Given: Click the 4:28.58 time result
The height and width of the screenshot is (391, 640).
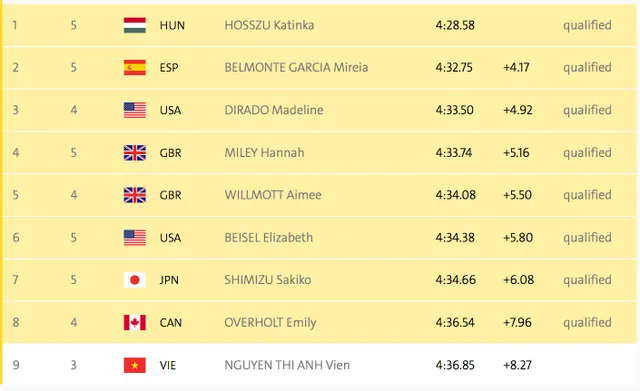Looking at the screenshot, I should [455, 25].
